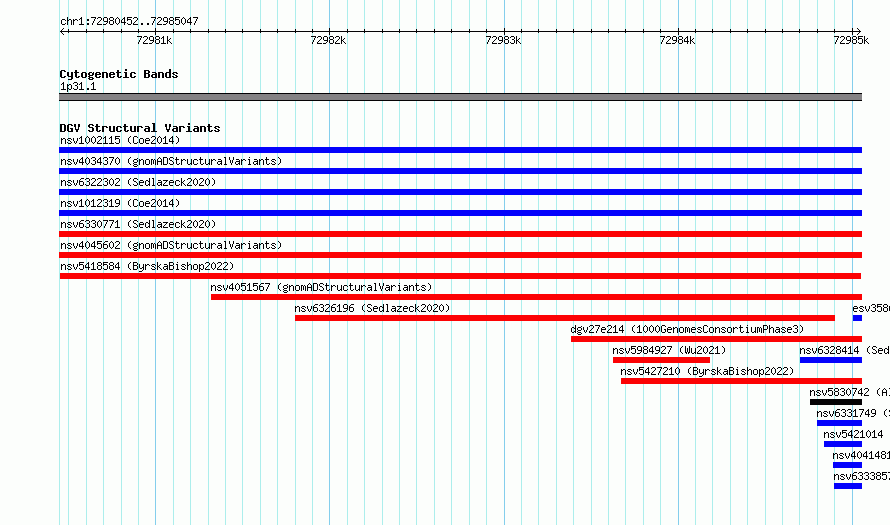
Task: Open the dgv27e214 (1000GenomesConsortiumPhase3) label
Action: (687, 329)
